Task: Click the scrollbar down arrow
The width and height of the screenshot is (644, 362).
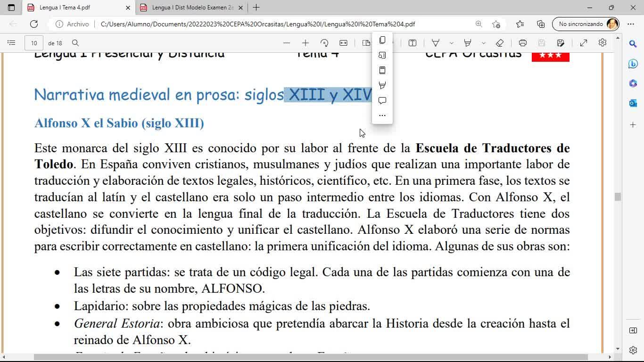Action: (x=618, y=349)
